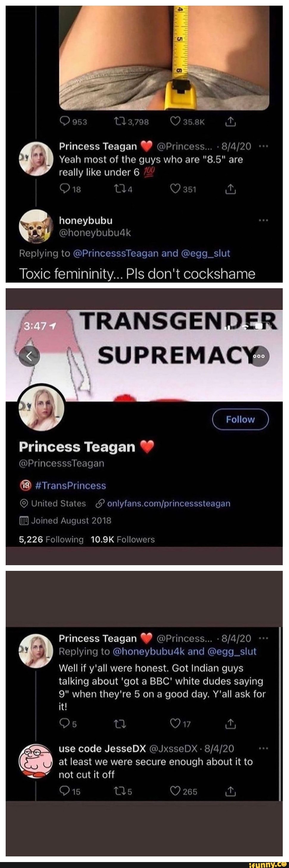Open more options on honeybubu tweet

click(x=263, y=220)
